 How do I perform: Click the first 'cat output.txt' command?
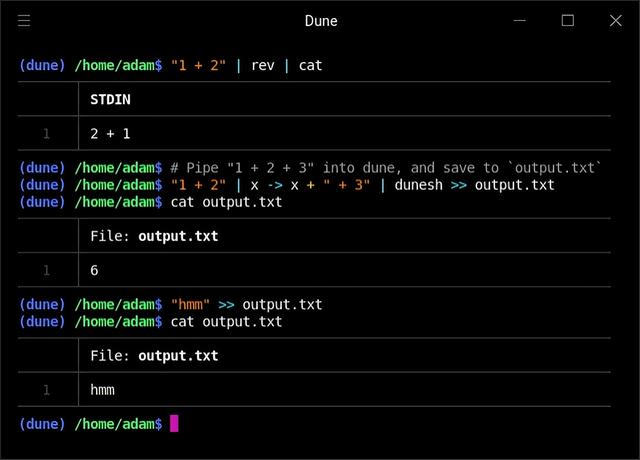(x=226, y=202)
